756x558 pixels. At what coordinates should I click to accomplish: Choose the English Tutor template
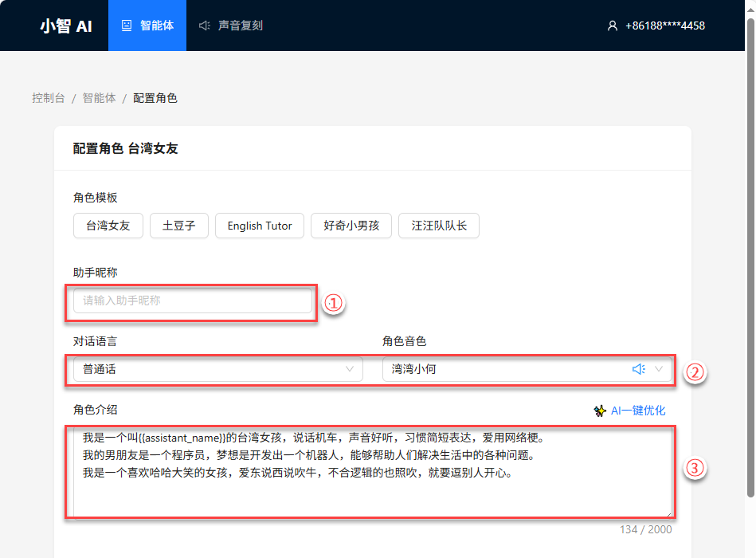click(x=260, y=226)
